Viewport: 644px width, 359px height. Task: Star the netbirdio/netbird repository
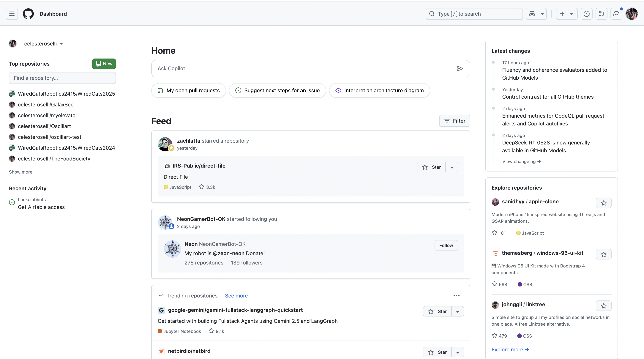pos(437,352)
